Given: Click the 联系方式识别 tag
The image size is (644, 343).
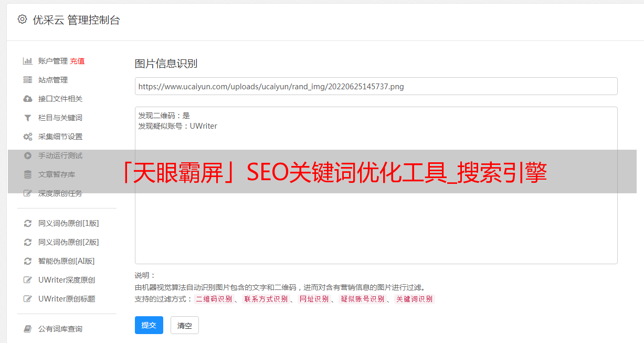Looking at the screenshot, I should (266, 299).
